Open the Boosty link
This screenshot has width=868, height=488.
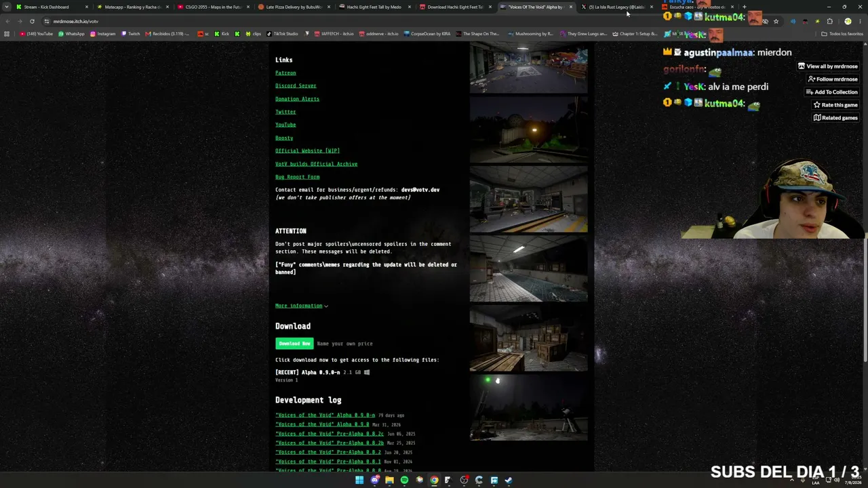(284, 138)
